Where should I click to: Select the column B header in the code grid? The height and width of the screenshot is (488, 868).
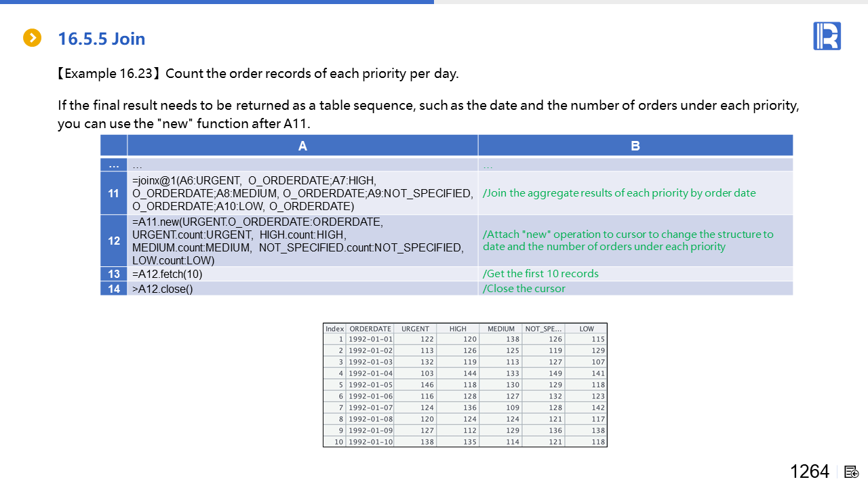[x=635, y=146]
